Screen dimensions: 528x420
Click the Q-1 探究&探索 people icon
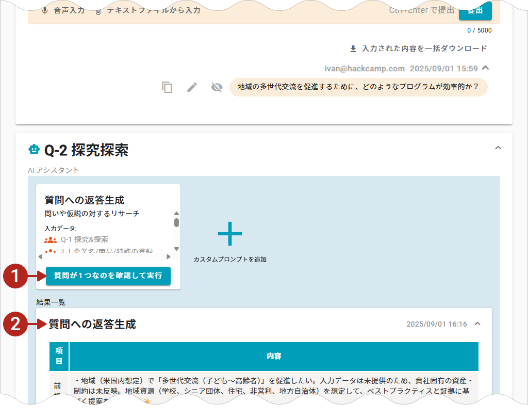click(51, 239)
